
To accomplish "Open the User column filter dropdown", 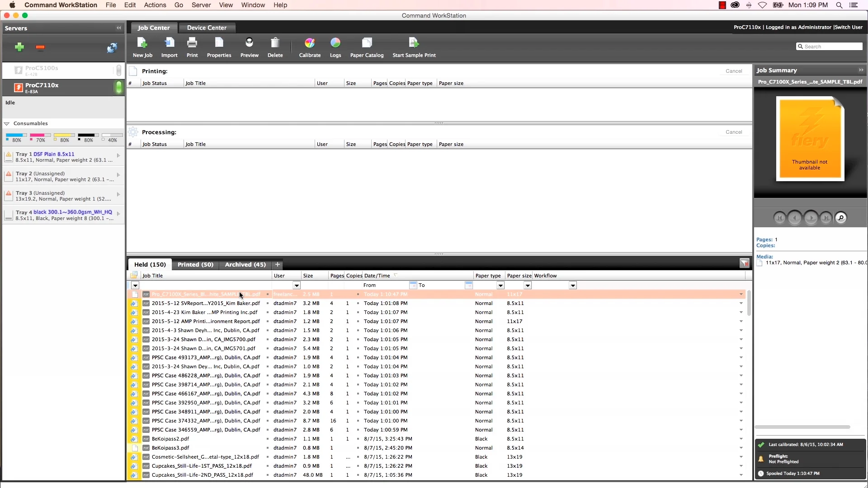I will tap(297, 286).
